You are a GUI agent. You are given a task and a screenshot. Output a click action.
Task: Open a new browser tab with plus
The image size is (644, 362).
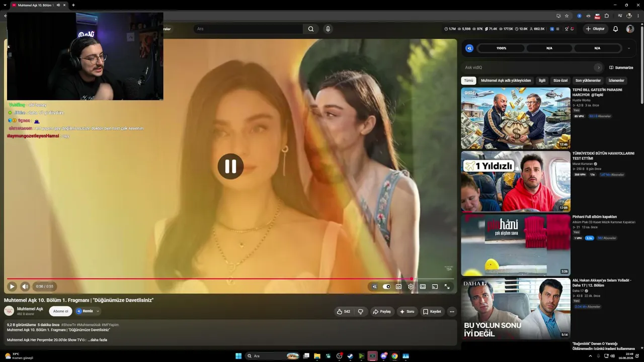click(x=73, y=5)
